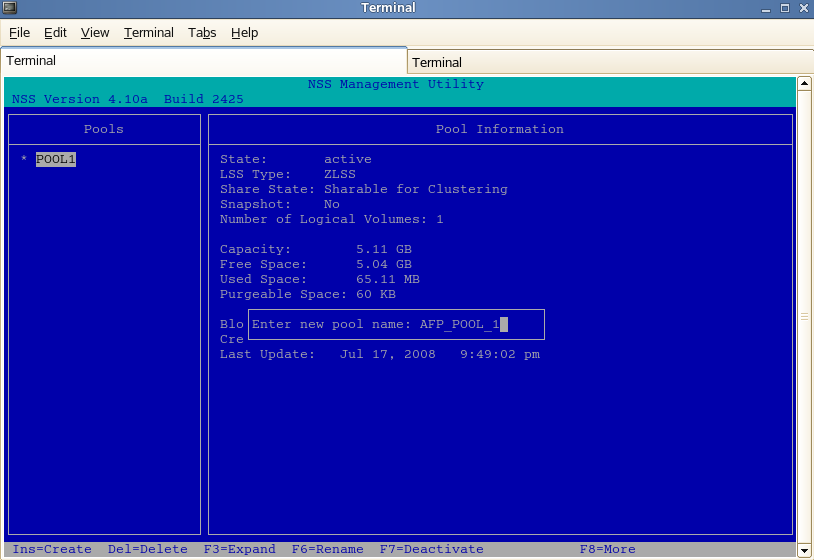This screenshot has width=814, height=560.
Task: Click the F6=Rename shortcut label
Action: click(x=327, y=549)
